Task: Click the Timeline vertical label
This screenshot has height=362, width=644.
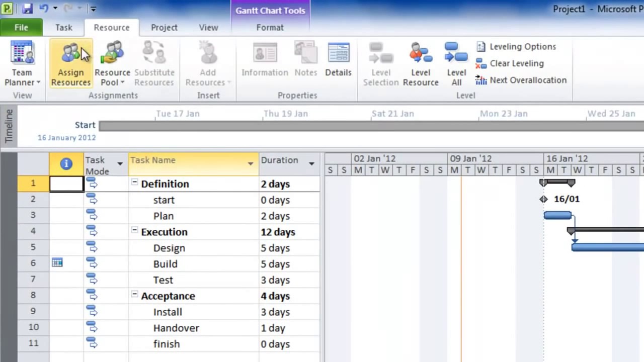Action: click(x=9, y=126)
